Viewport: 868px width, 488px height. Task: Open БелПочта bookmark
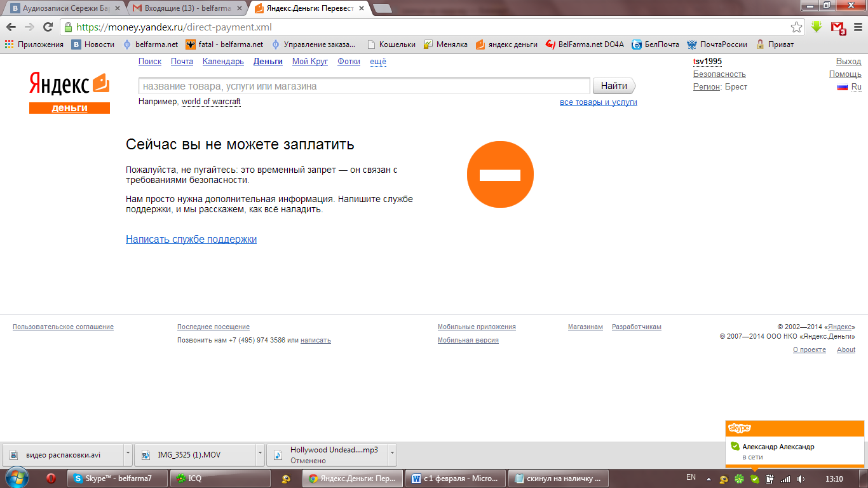point(655,44)
